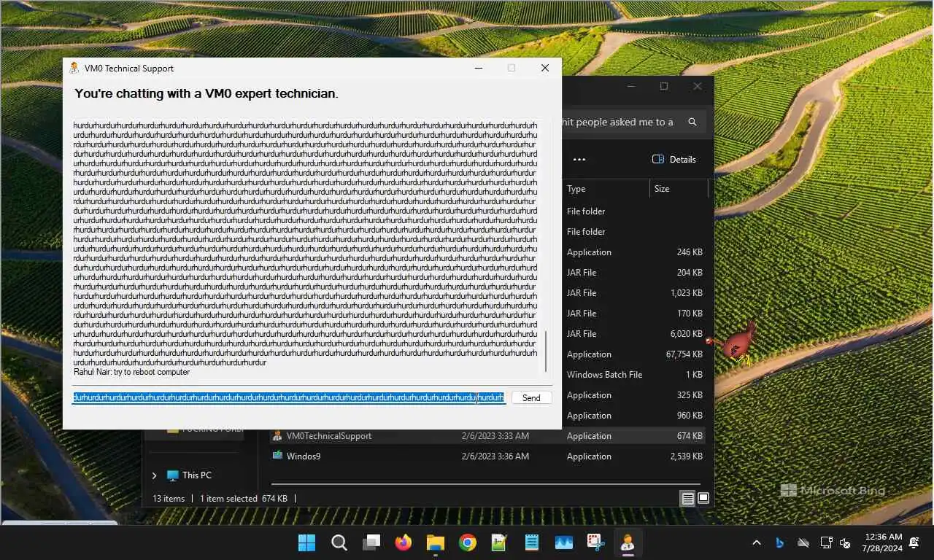Click the File Explorer search box text
The height and width of the screenshot is (560, 934).
coord(619,122)
